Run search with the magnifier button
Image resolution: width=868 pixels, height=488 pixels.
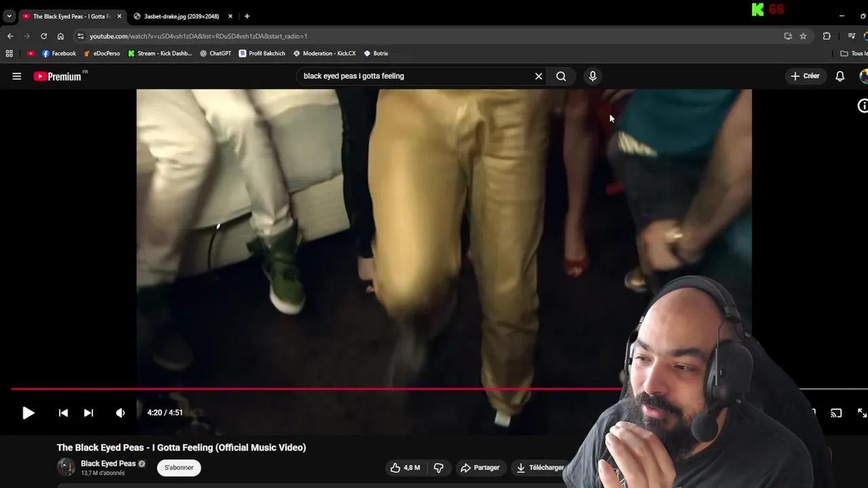point(561,76)
